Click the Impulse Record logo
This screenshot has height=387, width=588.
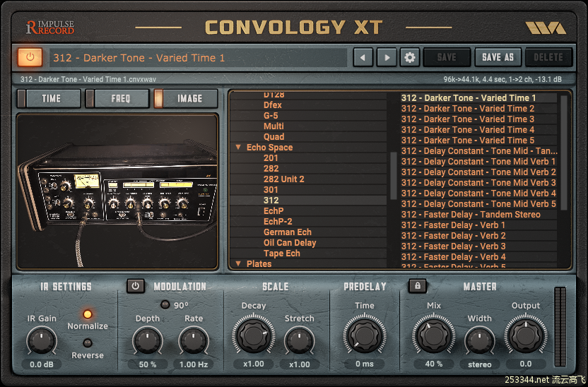tap(50, 28)
